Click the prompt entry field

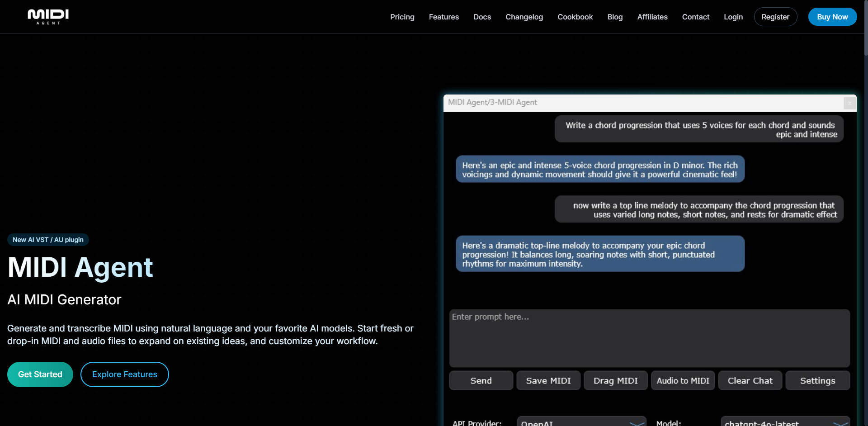650,338
